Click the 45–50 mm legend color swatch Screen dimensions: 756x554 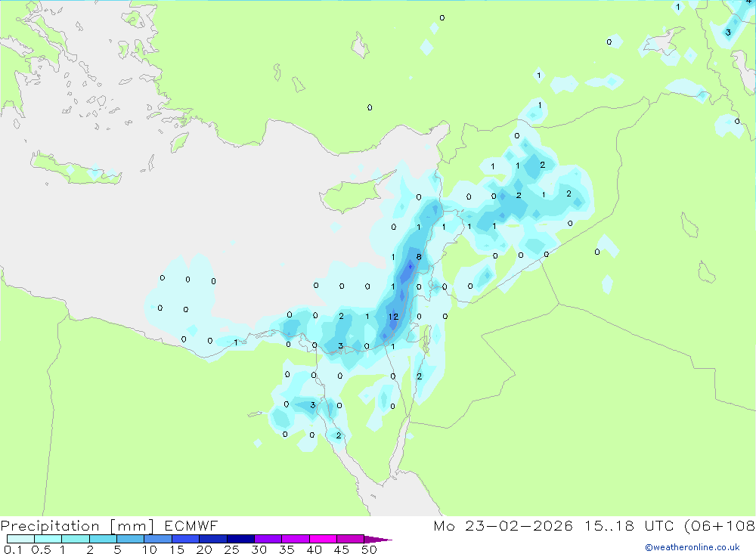(x=350, y=539)
